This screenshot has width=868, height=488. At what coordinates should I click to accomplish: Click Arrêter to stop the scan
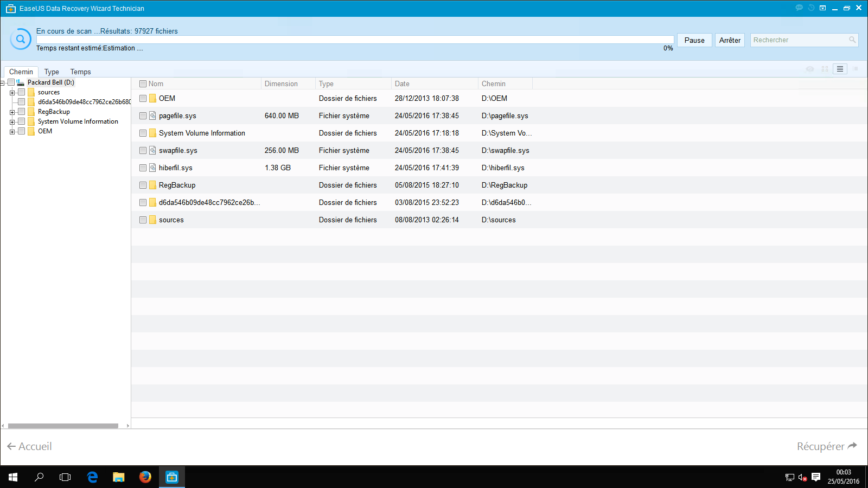coord(730,40)
